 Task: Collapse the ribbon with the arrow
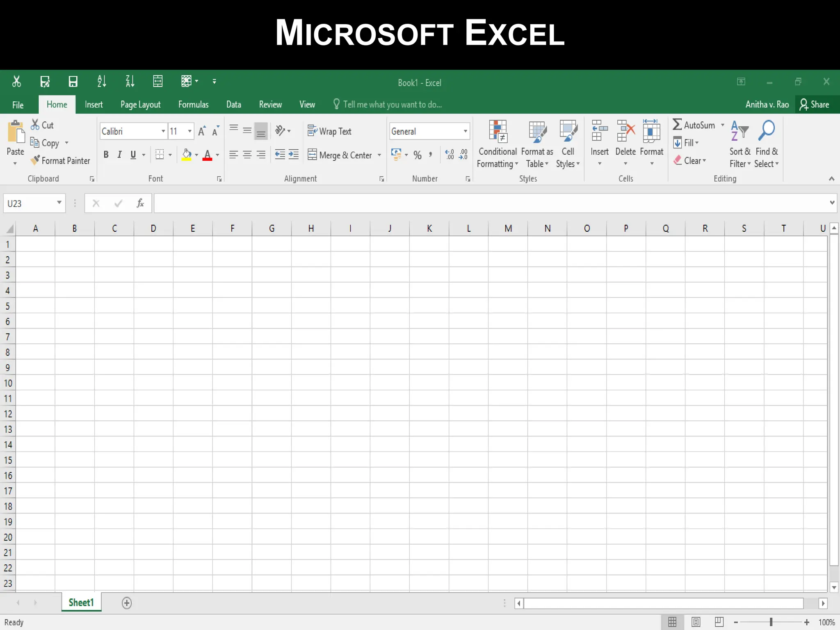(831, 179)
